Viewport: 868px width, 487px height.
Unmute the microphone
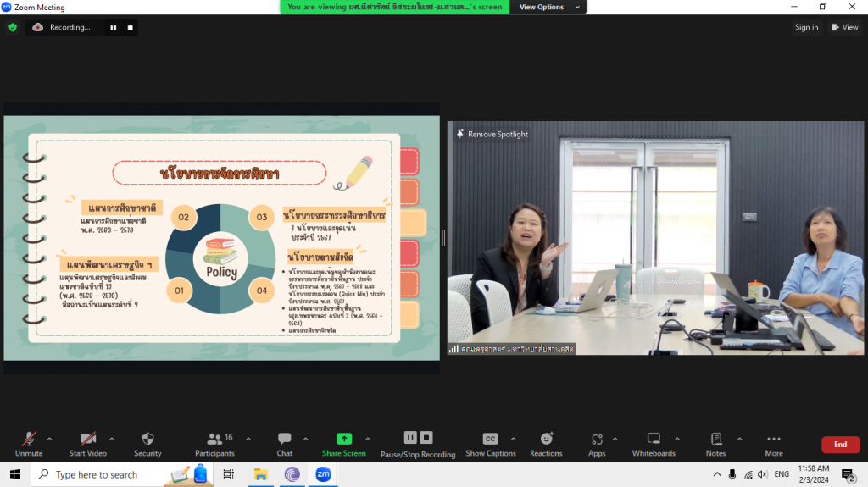[x=29, y=440]
